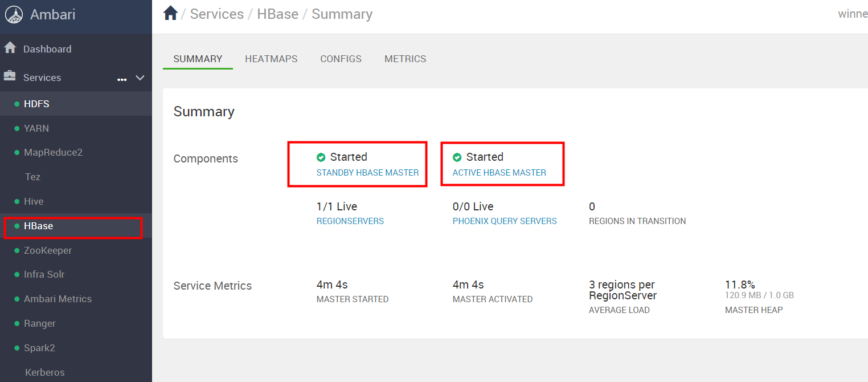Click Summary in the breadcrumb
Image resolution: width=868 pixels, height=382 pixels.
[342, 14]
